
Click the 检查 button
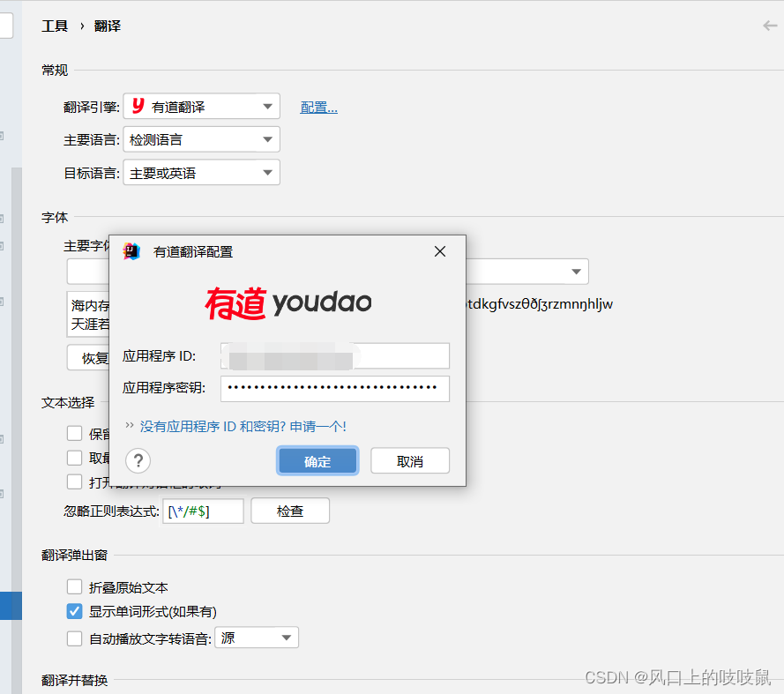(x=290, y=511)
